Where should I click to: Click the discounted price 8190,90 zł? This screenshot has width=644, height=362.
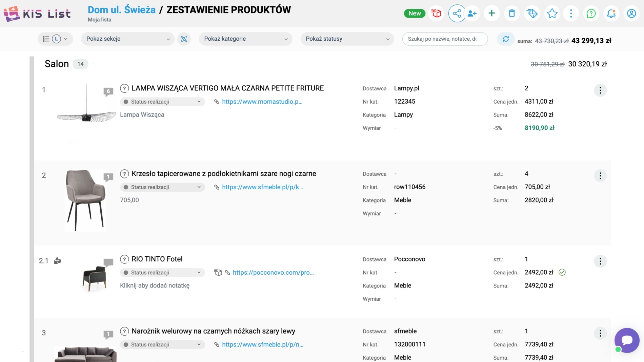click(x=540, y=128)
